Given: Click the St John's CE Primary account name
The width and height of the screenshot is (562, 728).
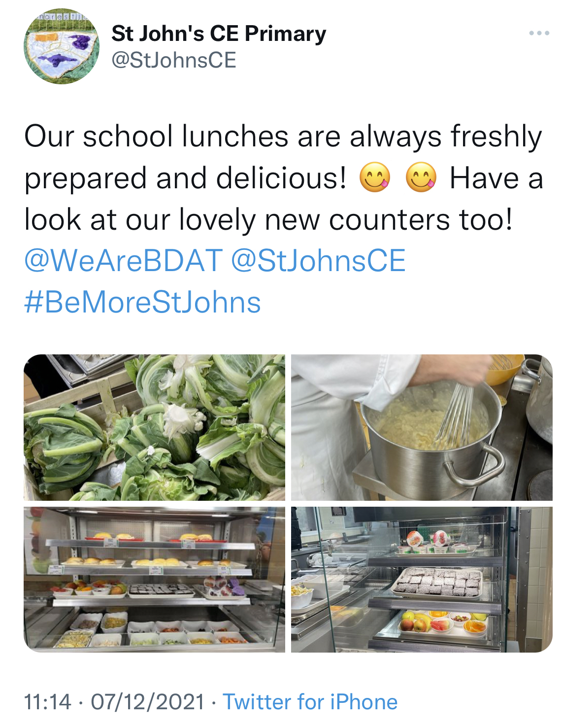Looking at the screenshot, I should (219, 34).
